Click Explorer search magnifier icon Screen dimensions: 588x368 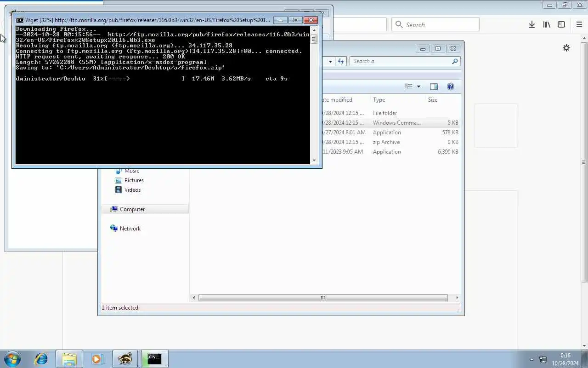455,61
